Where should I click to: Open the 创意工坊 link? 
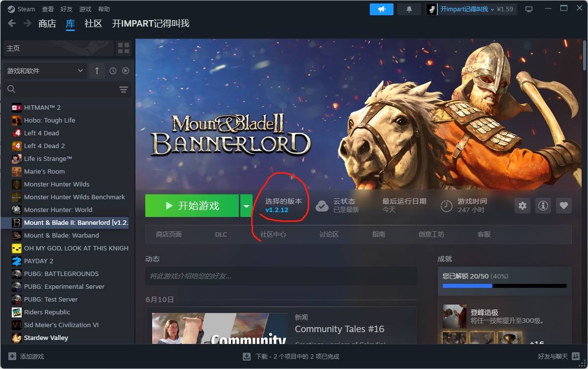tap(431, 234)
